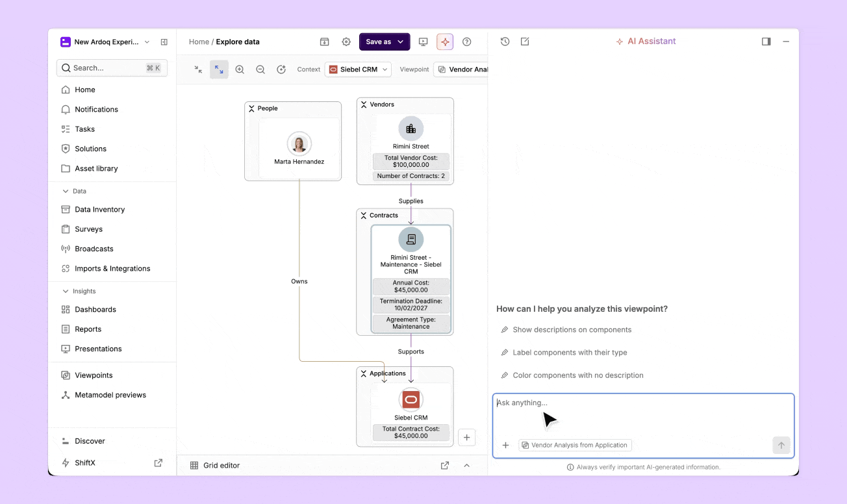The height and width of the screenshot is (504, 847).
Task: Focus the Search field
Action: pyautogui.click(x=112, y=68)
